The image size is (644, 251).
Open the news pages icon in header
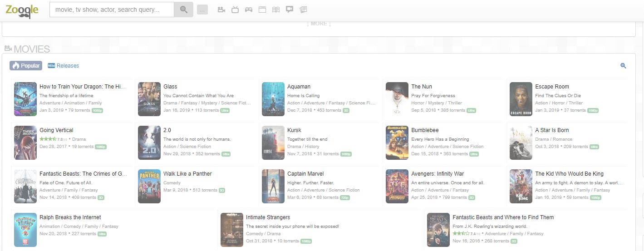tap(303, 10)
